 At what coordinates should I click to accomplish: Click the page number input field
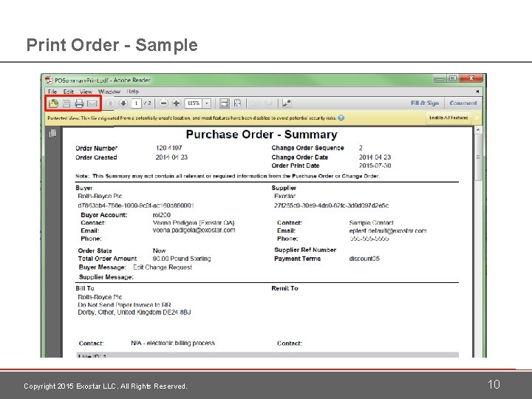click(136, 103)
